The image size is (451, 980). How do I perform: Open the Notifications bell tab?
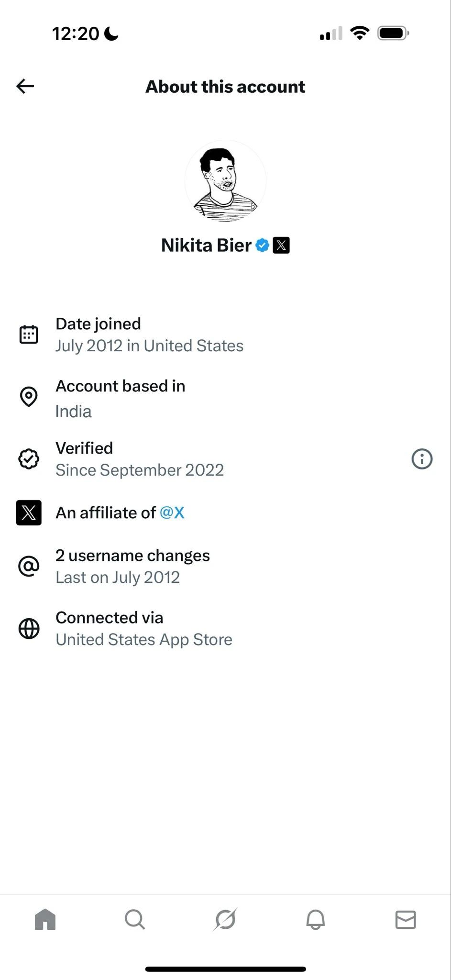316,920
